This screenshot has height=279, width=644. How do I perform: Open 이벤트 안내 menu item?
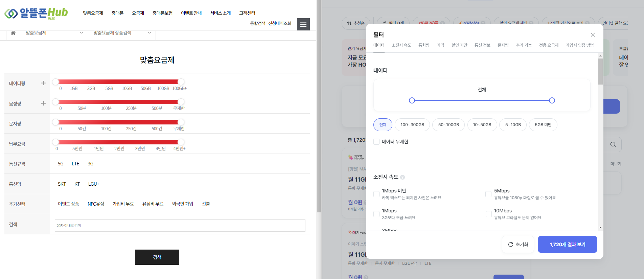(x=191, y=13)
